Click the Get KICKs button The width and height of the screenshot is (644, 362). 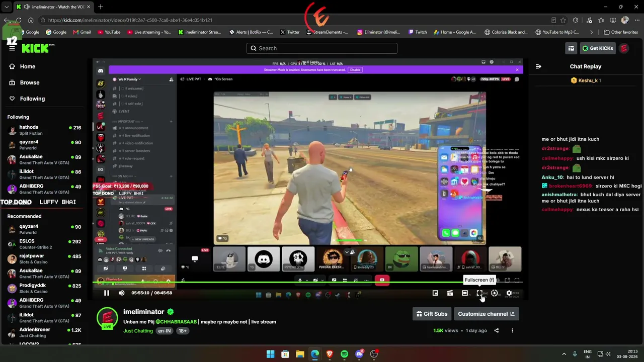coord(597,48)
